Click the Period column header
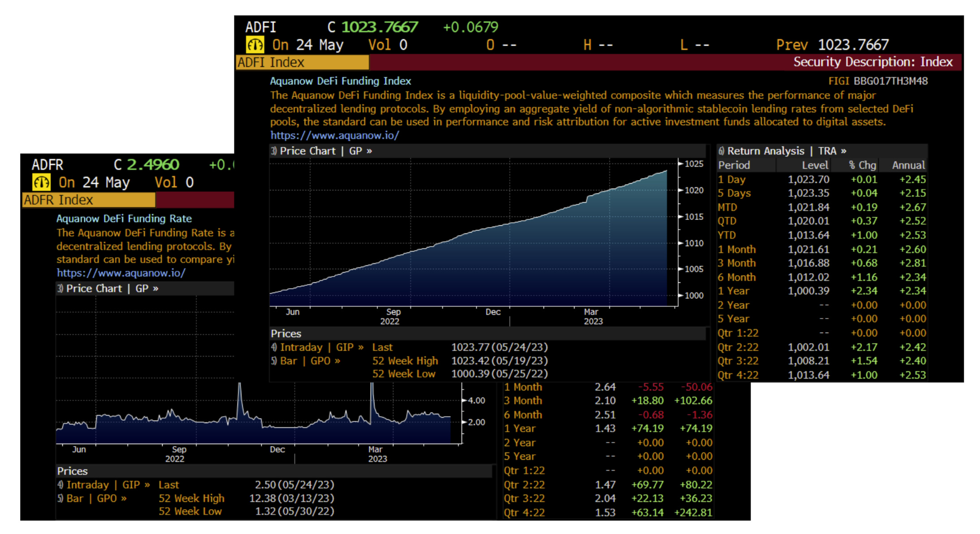Image resolution: width=980 pixels, height=534 pixels. tap(734, 165)
